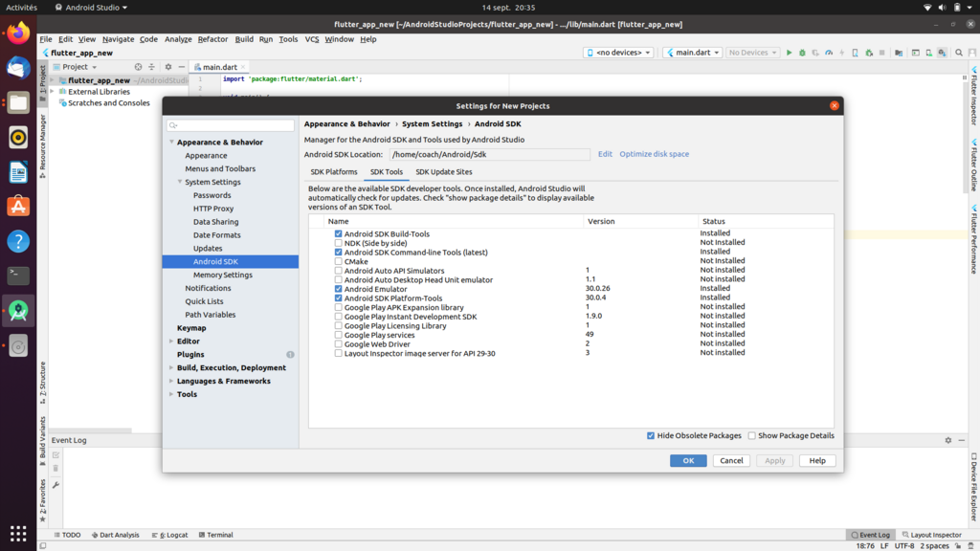Expand the Tools settings section arrow
The width and height of the screenshot is (980, 551).
point(171,394)
